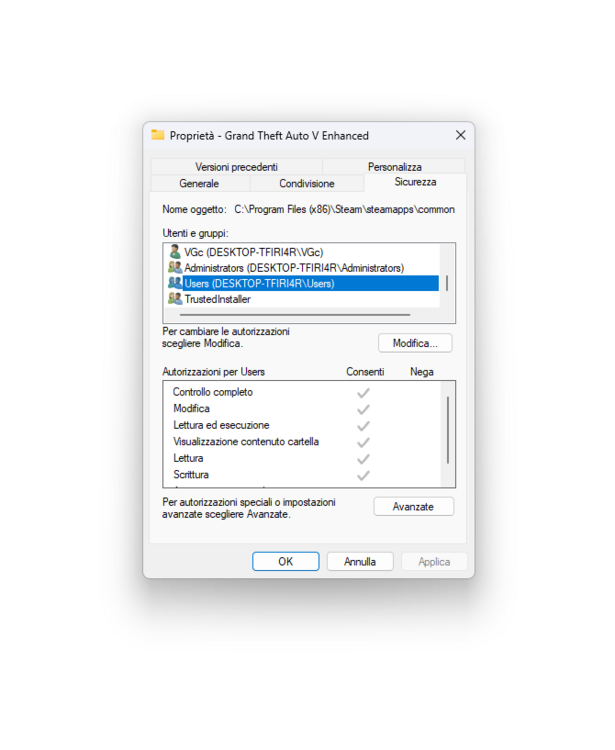This screenshot has width=615, height=750.
Task: Click the Utenti e gruppi label
Action: [195, 233]
